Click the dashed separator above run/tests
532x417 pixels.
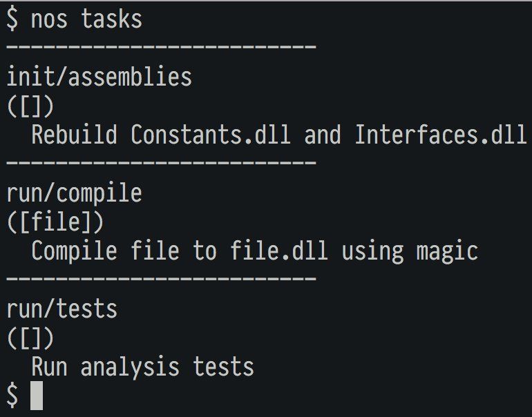(x=161, y=280)
